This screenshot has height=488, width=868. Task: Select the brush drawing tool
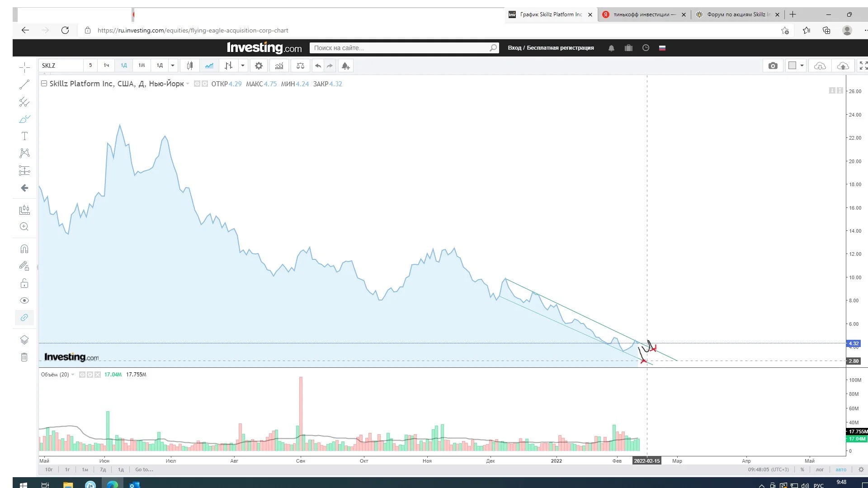pyautogui.click(x=24, y=119)
